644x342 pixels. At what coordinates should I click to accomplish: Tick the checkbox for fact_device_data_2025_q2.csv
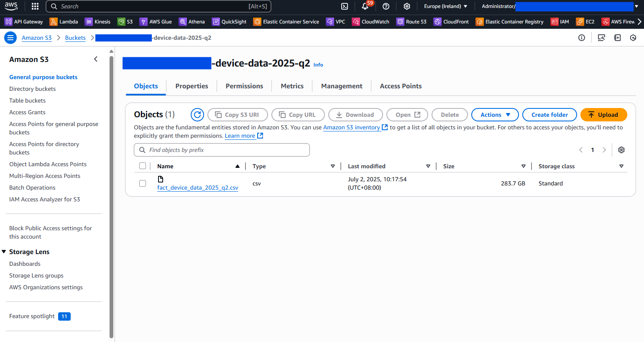point(143,183)
